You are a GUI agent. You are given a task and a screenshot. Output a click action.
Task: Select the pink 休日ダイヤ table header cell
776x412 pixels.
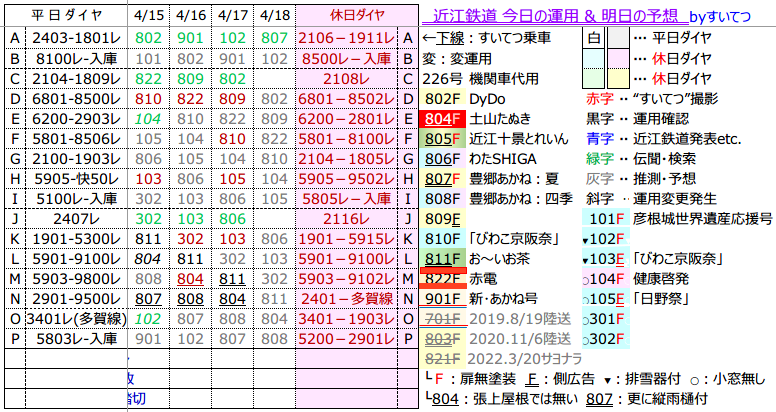(x=357, y=15)
